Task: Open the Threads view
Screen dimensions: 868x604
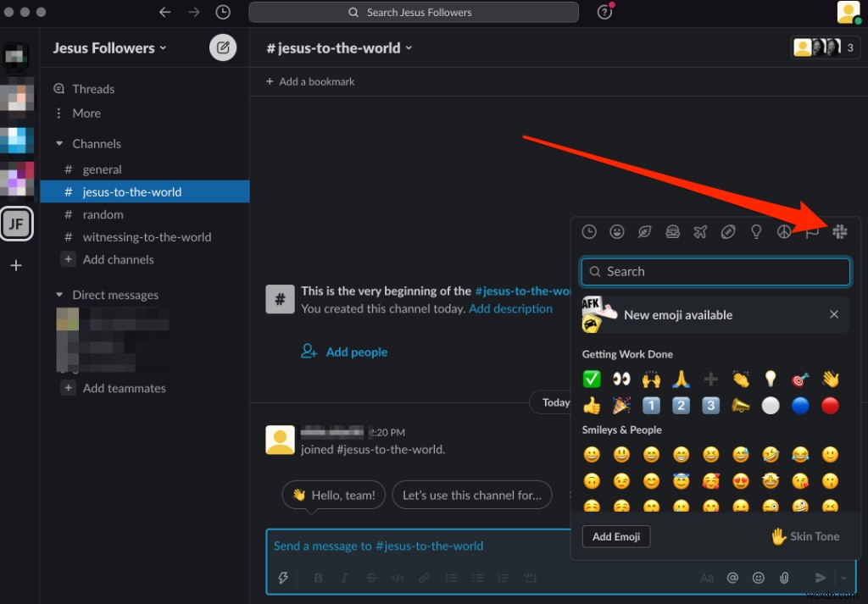Action: (x=92, y=88)
